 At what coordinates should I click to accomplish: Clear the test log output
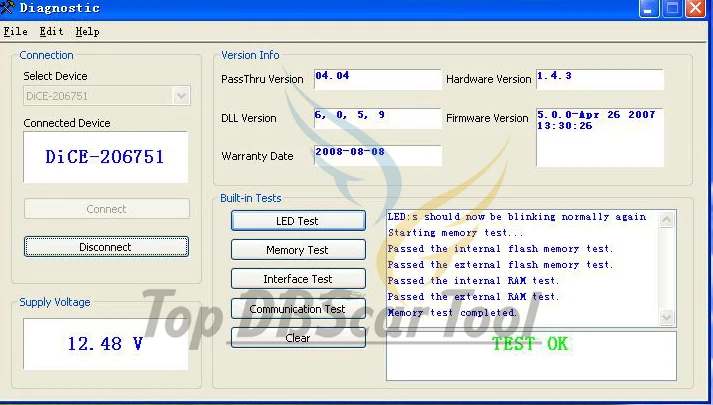pyautogui.click(x=298, y=338)
